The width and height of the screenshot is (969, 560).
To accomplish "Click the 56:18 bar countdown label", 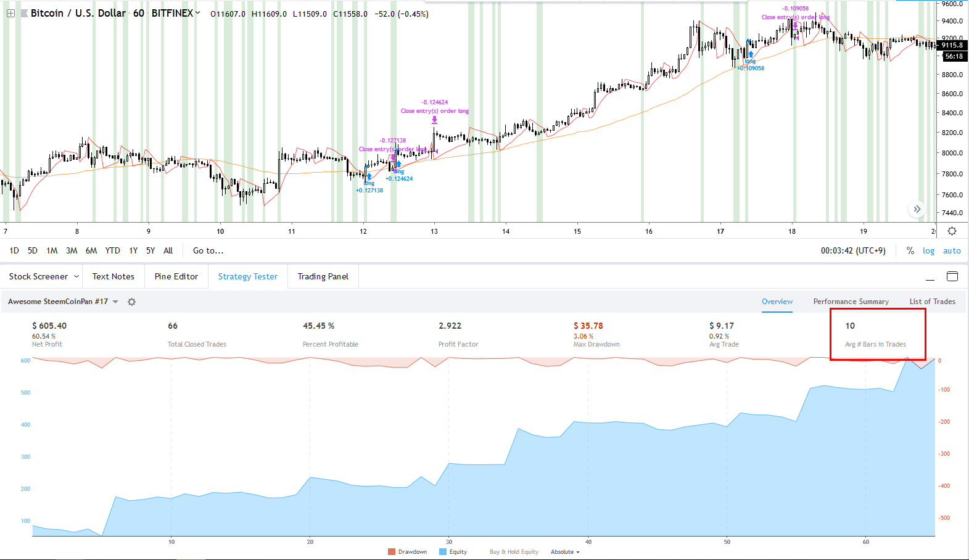I will pos(954,56).
